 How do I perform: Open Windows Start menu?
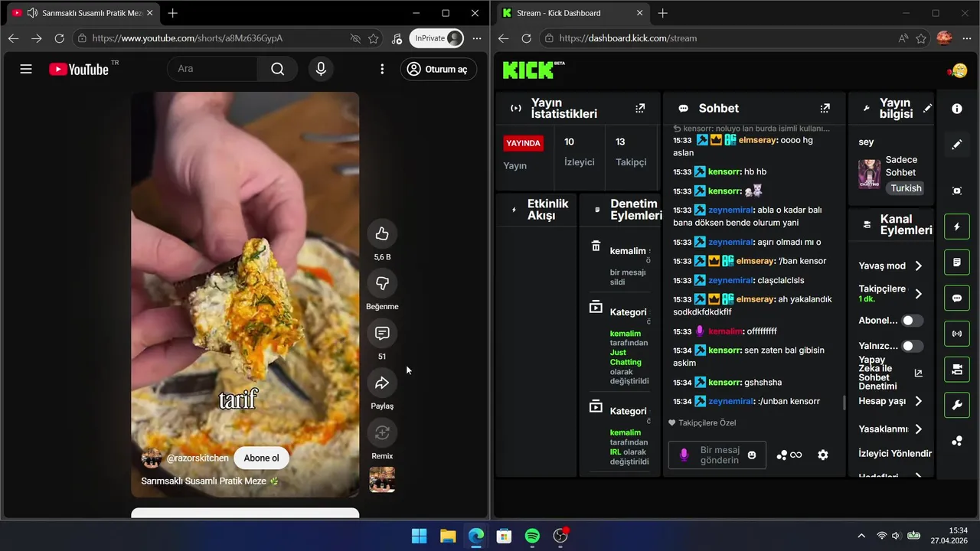420,536
